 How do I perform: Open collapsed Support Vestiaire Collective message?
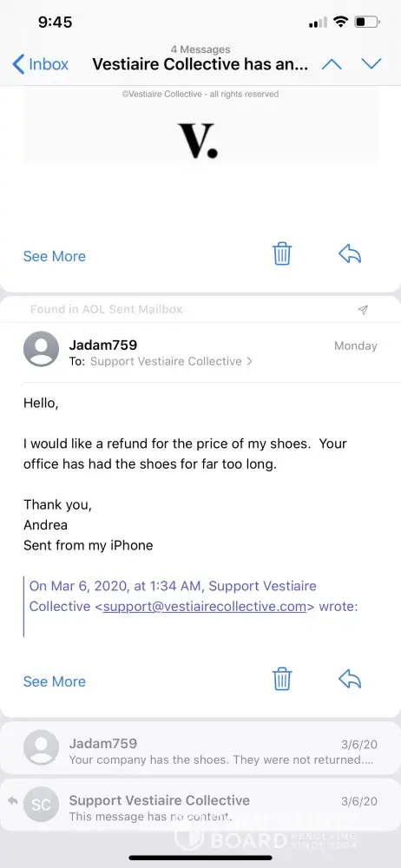[200, 806]
